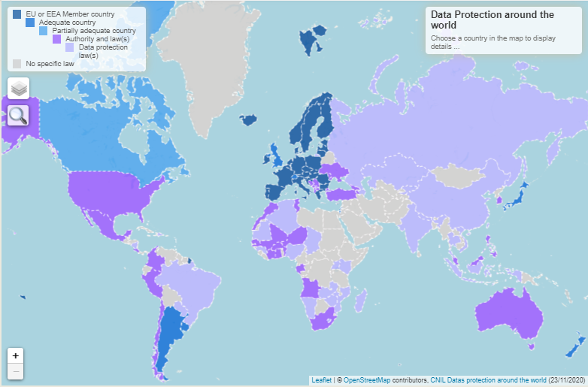Screen dimensions: 588x387
Task: Select Mexico on the map
Action: [x=107, y=225]
